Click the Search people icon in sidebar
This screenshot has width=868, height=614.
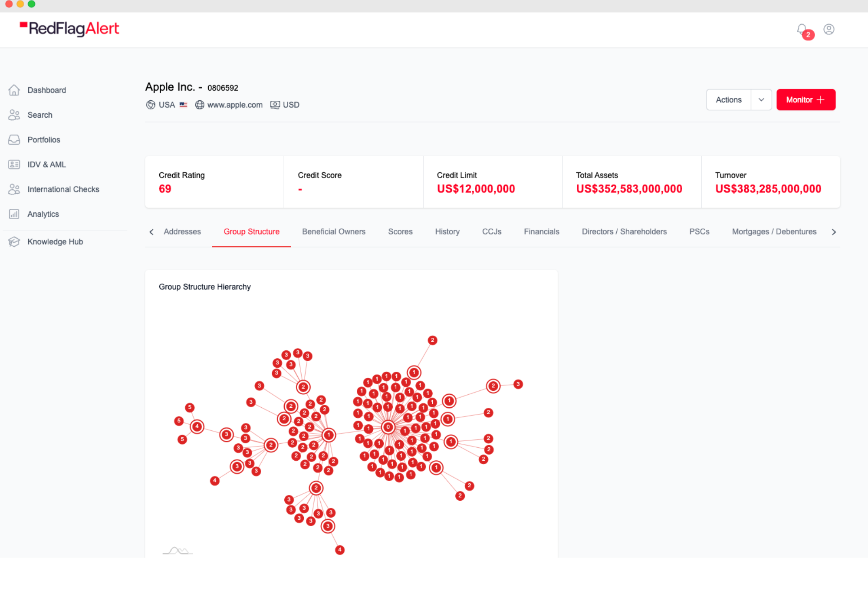coord(14,115)
